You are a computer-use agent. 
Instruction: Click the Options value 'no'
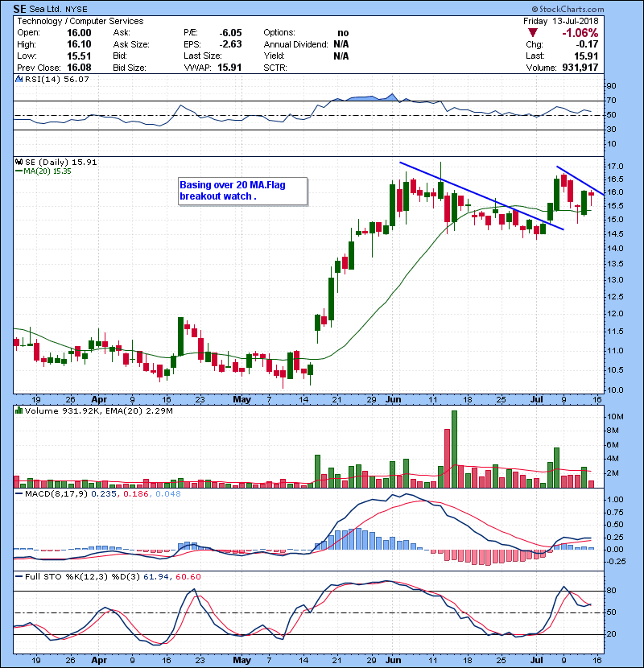[343, 33]
